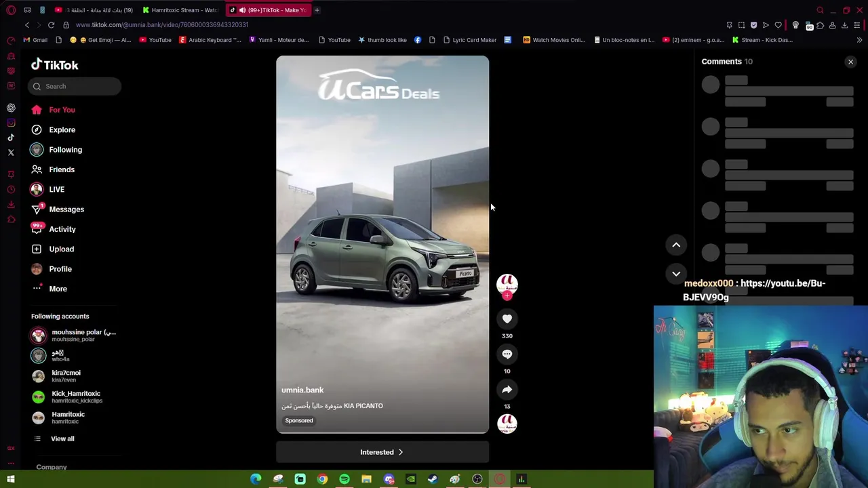Screen dimensions: 868x488
Task: Open Messages in the sidebar
Action: [x=58, y=209]
